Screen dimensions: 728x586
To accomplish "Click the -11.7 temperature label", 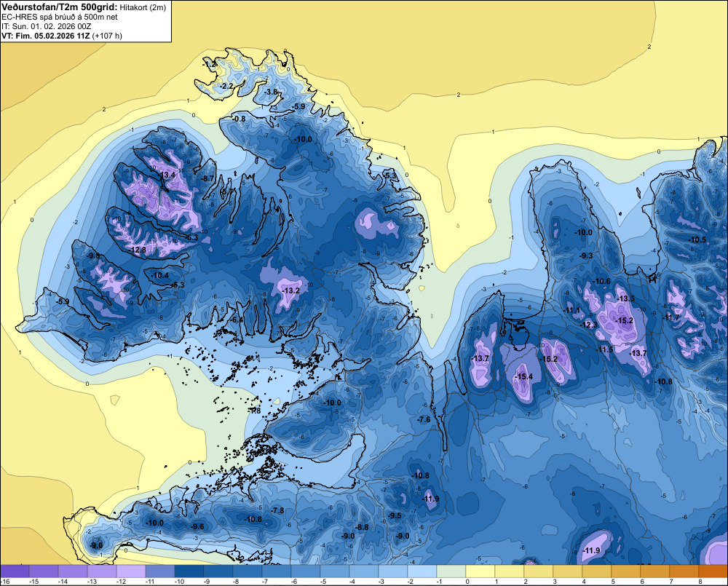I will (x=670, y=317).
